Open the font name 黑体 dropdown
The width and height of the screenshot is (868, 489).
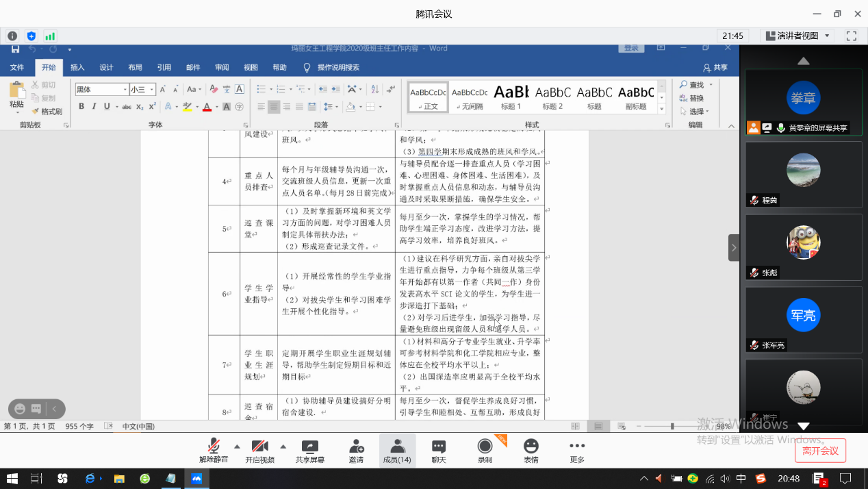click(125, 90)
